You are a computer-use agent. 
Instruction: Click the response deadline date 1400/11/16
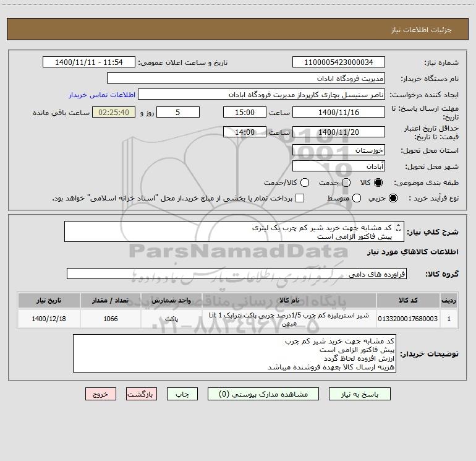point(339,112)
